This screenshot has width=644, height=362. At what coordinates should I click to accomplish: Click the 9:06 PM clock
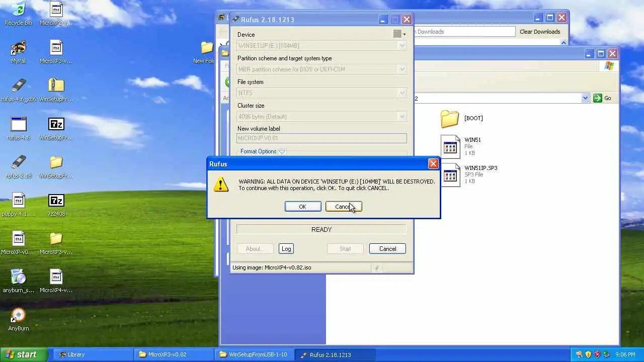625,354
